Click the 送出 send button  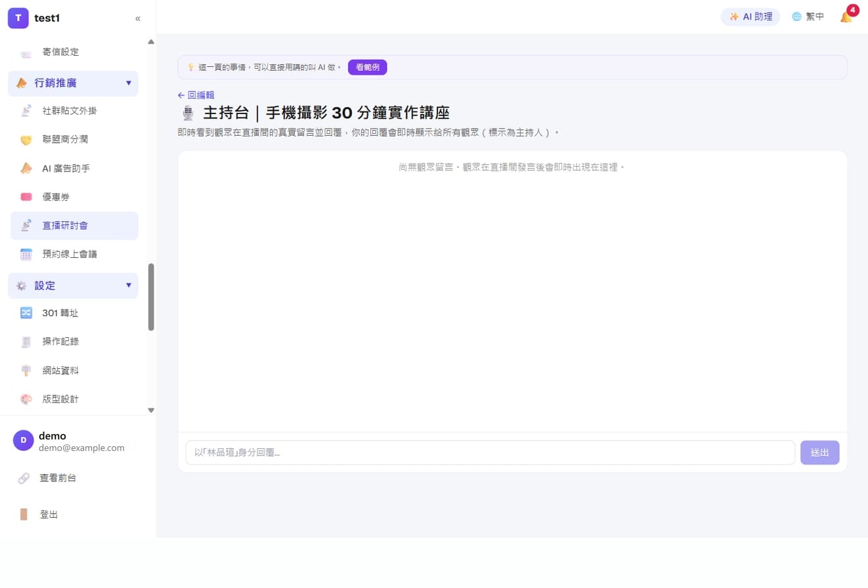click(x=819, y=452)
